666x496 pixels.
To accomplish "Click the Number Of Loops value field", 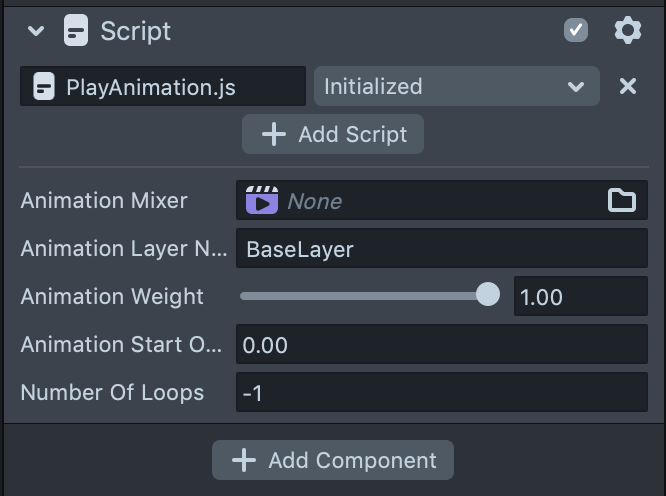I will (x=441, y=393).
